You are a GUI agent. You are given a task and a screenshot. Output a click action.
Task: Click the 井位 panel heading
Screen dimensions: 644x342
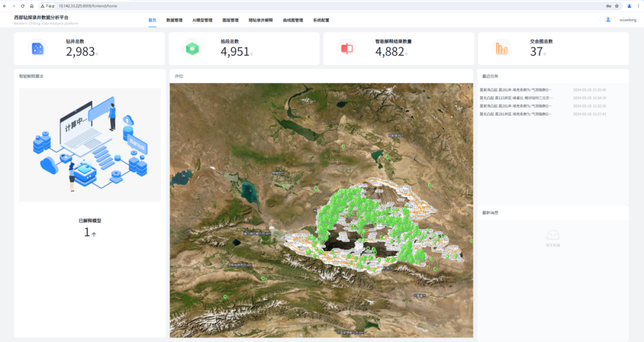point(179,76)
